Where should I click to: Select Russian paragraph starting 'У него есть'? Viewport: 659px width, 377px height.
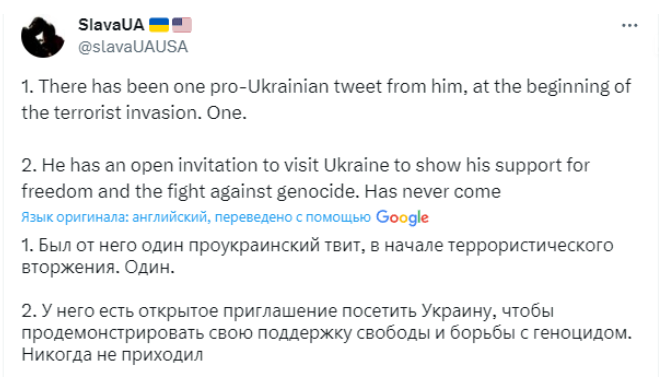[327, 332]
